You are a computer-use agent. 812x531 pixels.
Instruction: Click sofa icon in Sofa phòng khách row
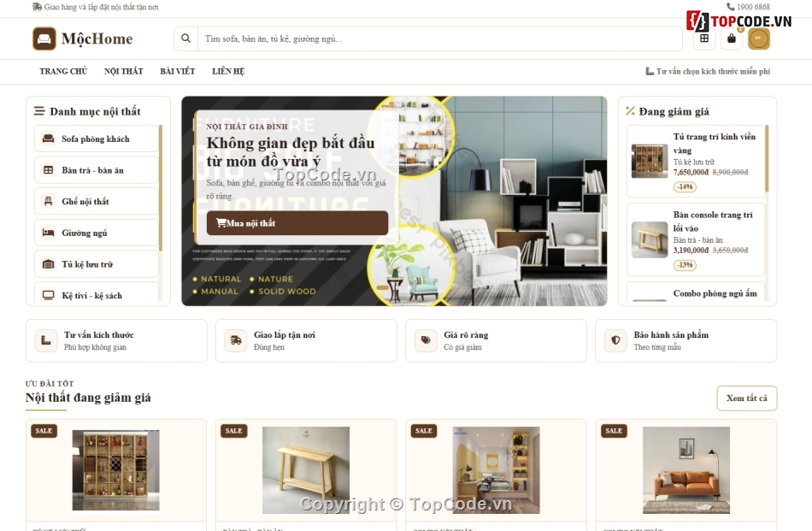tap(48, 139)
